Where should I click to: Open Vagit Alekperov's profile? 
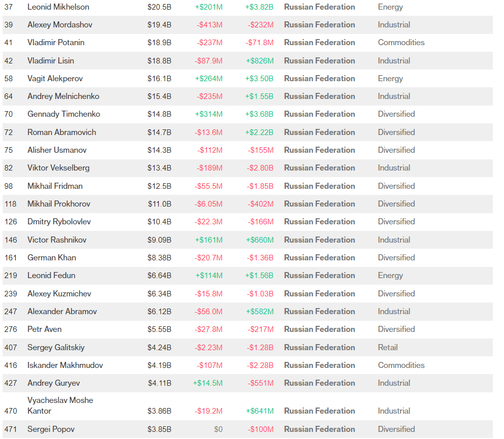55,79
